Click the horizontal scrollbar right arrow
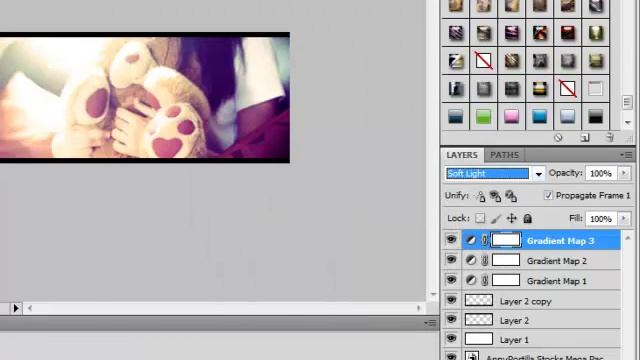This screenshot has height=360, width=640. [418, 308]
